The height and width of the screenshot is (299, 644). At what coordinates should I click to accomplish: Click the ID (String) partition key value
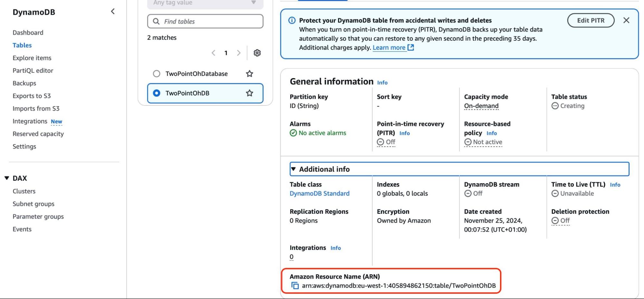tap(304, 106)
